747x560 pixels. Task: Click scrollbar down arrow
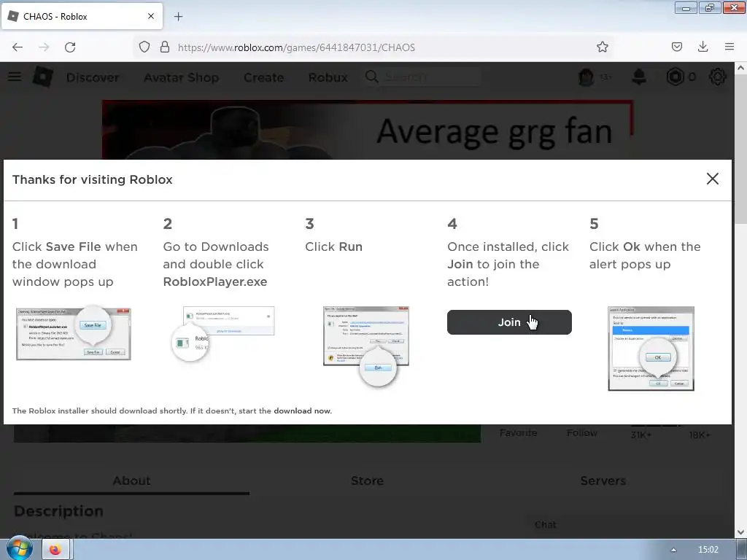click(x=740, y=532)
